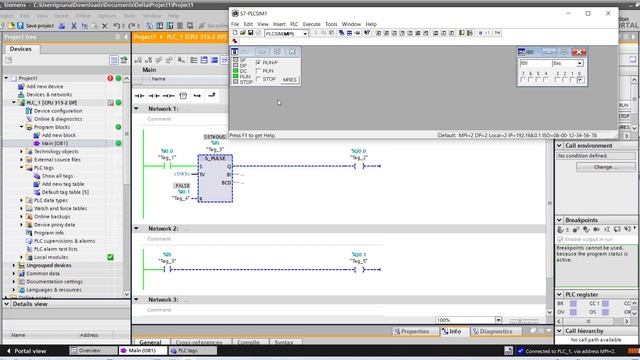Toggle bit 0 checkbox in IB0 window
The image size is (640, 360).
click(580, 80)
